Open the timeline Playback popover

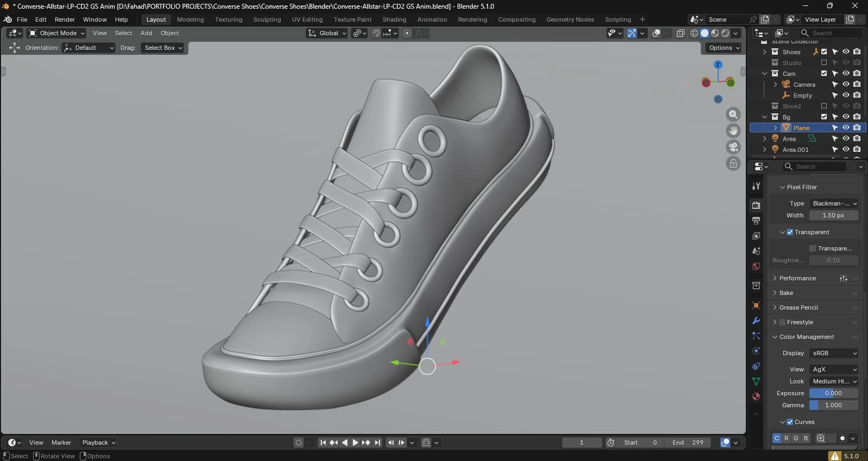pyautogui.click(x=98, y=443)
